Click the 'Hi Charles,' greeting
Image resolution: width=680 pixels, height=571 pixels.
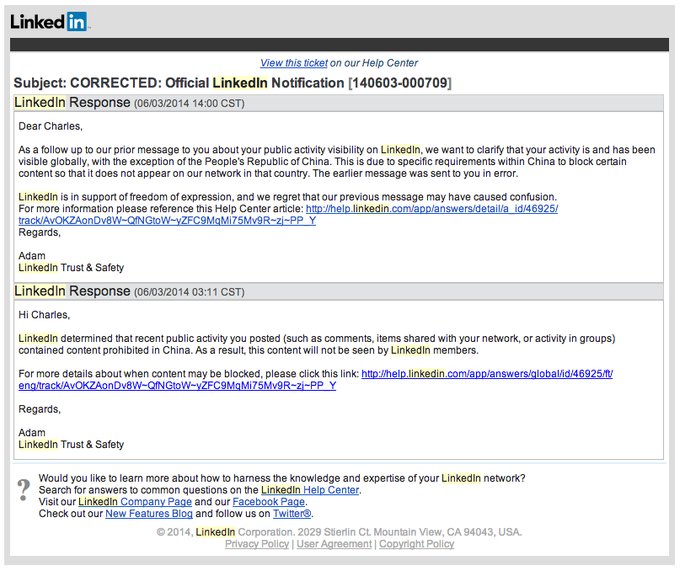44,315
